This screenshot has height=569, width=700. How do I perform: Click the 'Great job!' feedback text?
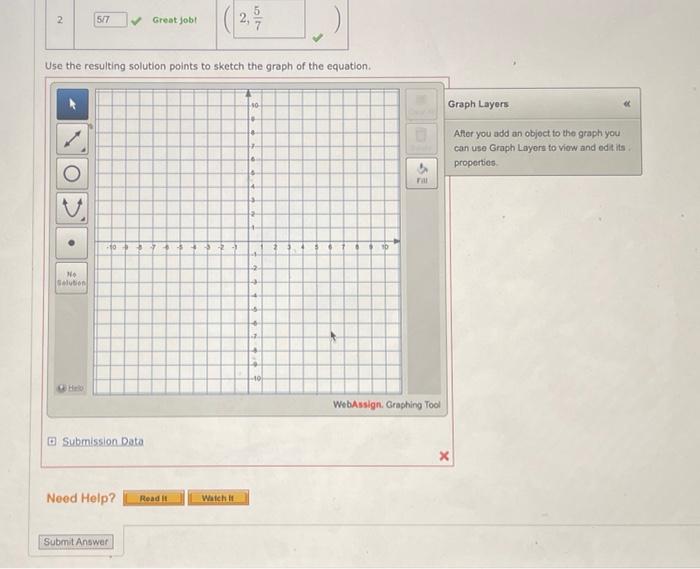[x=175, y=20]
